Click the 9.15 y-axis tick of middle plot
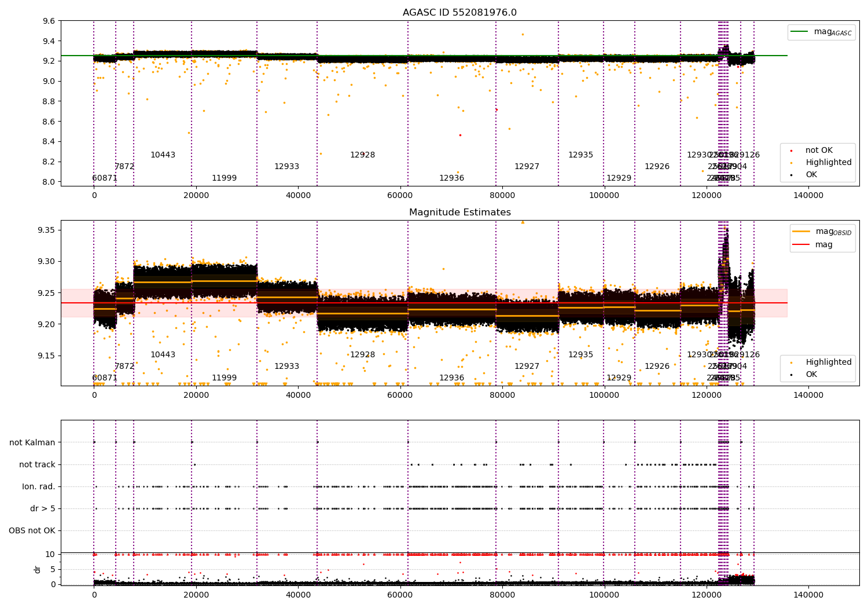The width and height of the screenshot is (868, 608). (47, 356)
